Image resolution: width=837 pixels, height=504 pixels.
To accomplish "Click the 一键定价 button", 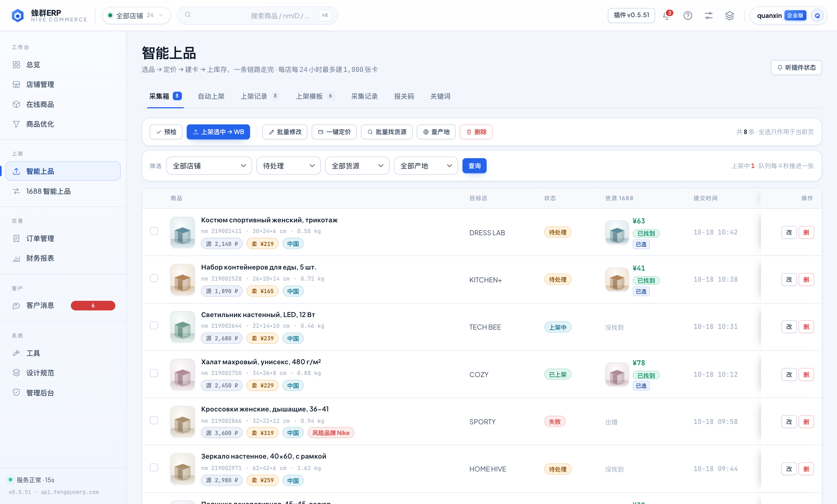I will [334, 132].
